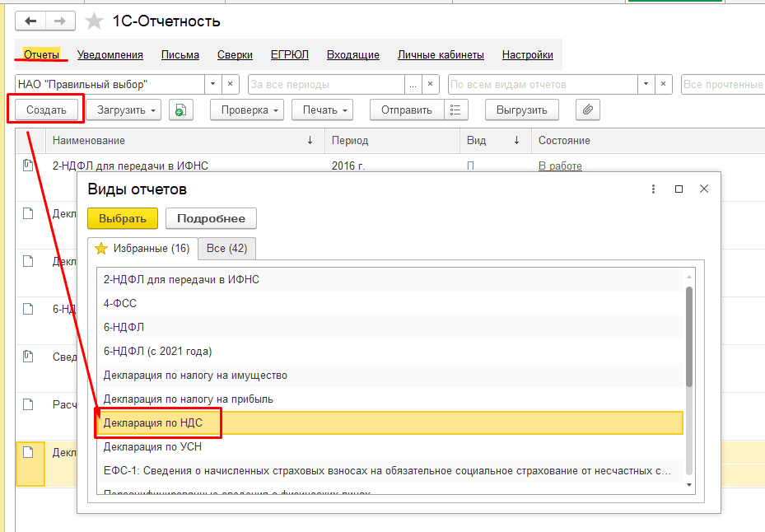
Task: Click the green add-document icon beside Загрузить
Action: point(180,110)
